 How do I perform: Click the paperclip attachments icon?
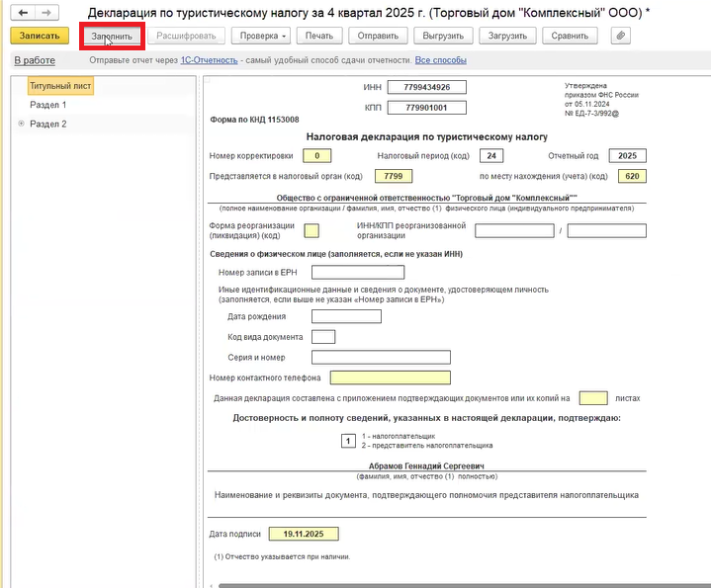(621, 36)
